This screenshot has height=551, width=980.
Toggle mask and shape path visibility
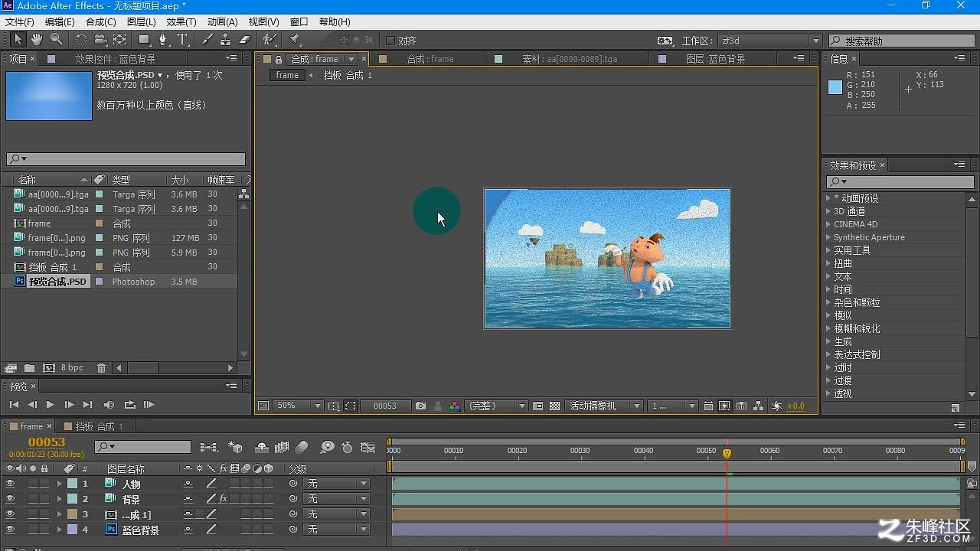click(350, 406)
